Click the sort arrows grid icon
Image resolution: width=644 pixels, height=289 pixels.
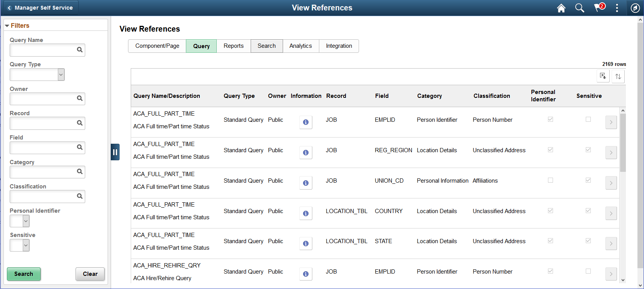coord(618,76)
